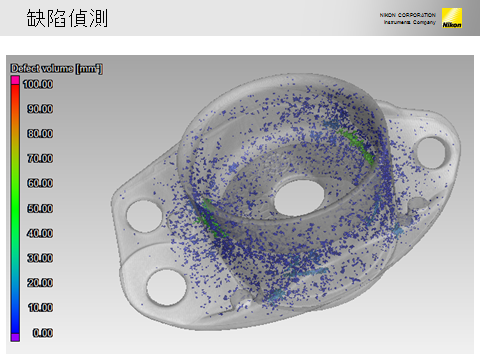Screen dimensions: 480x360
Task: Click the NIKON CORPORATION text
Action: click(x=407, y=15)
